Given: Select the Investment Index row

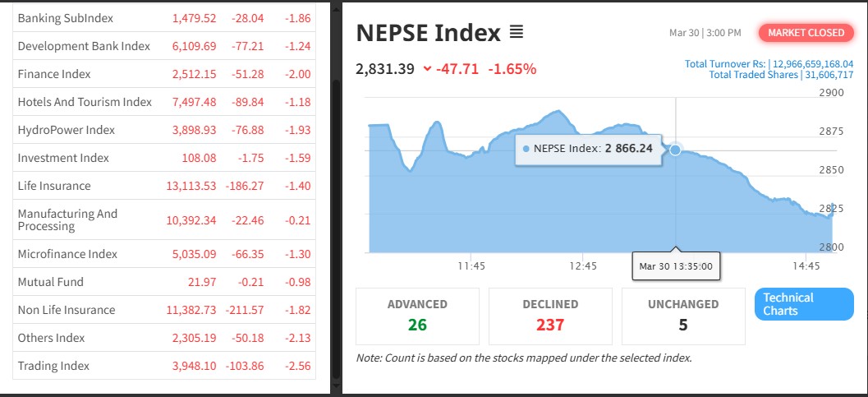Looking at the screenshot, I should coord(63,158).
